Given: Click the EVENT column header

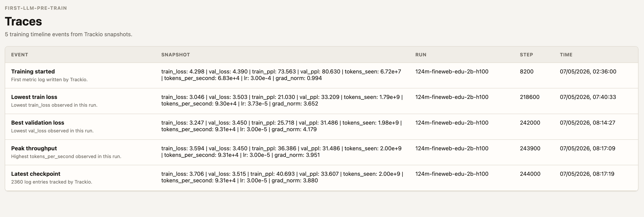Looking at the screenshot, I should coord(19,55).
